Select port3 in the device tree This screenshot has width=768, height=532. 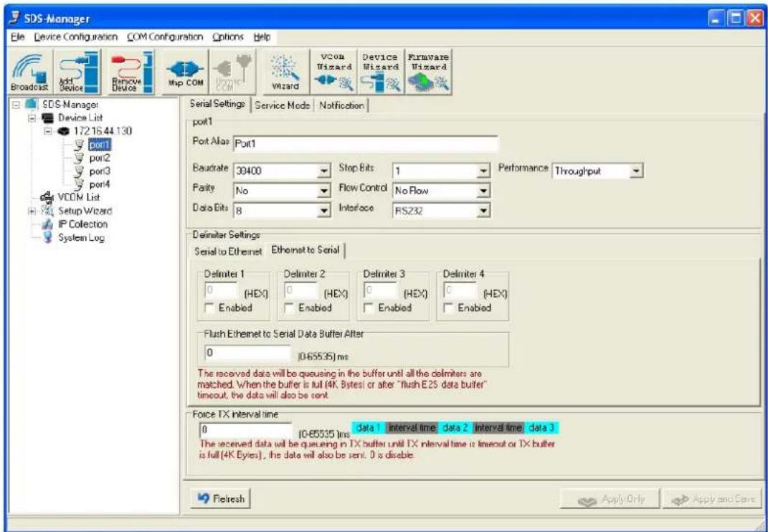[100, 171]
